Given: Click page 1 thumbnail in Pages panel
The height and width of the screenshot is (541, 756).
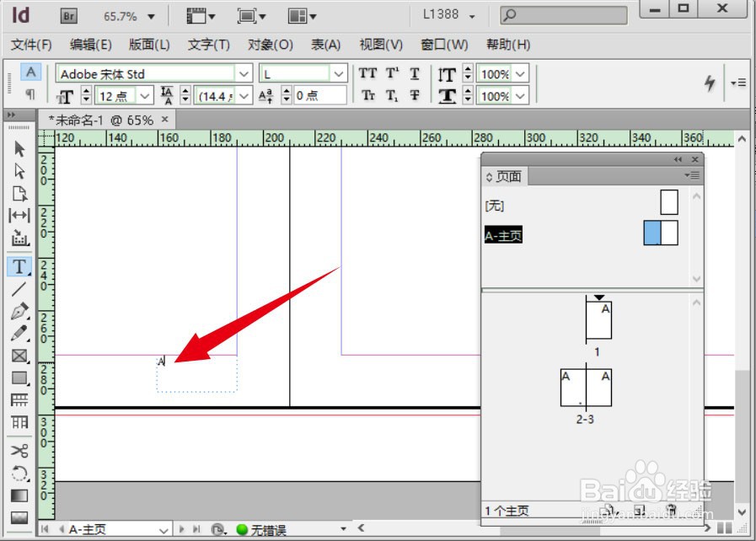Looking at the screenshot, I should pos(598,320).
